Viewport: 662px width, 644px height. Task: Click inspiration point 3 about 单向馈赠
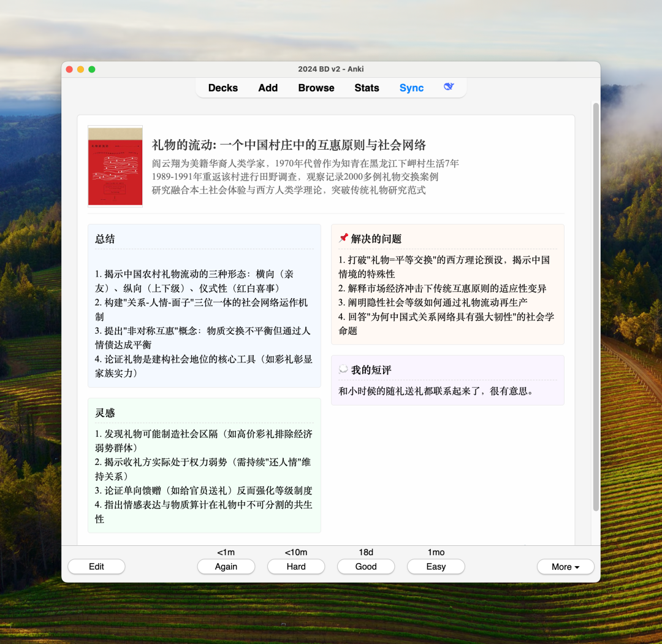[x=204, y=491]
